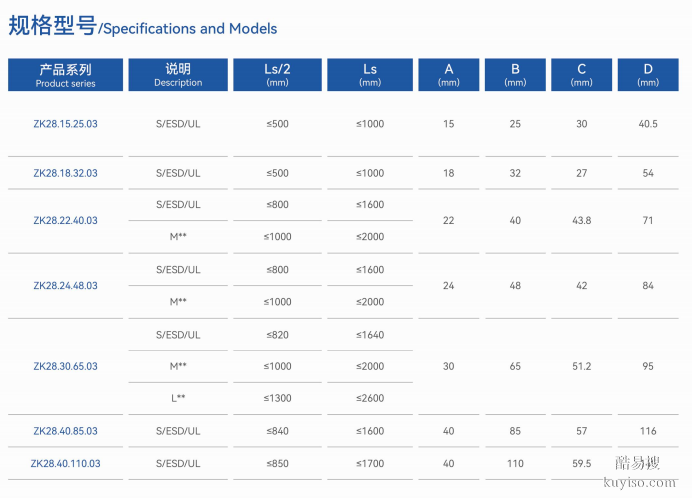Click model ZK28.40.110.03
Image resolution: width=692 pixels, height=498 pixels.
pyautogui.click(x=66, y=464)
